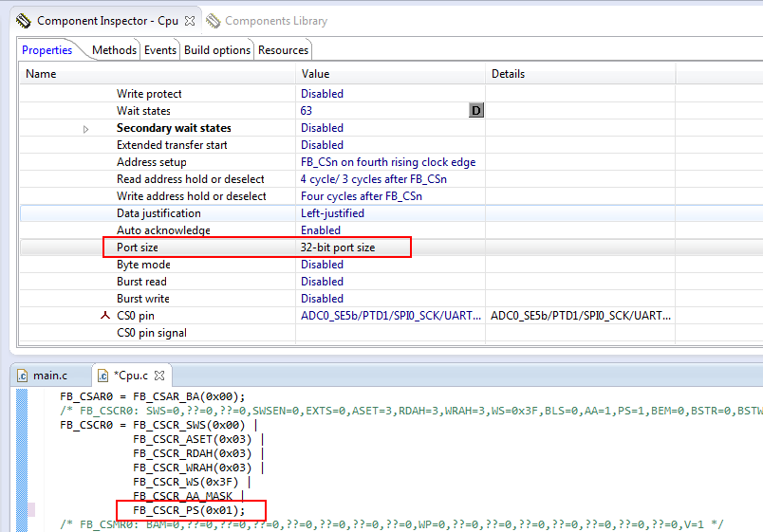The height and width of the screenshot is (532, 763).
Task: Select the Write address hold or deselect name
Action: coord(192,196)
